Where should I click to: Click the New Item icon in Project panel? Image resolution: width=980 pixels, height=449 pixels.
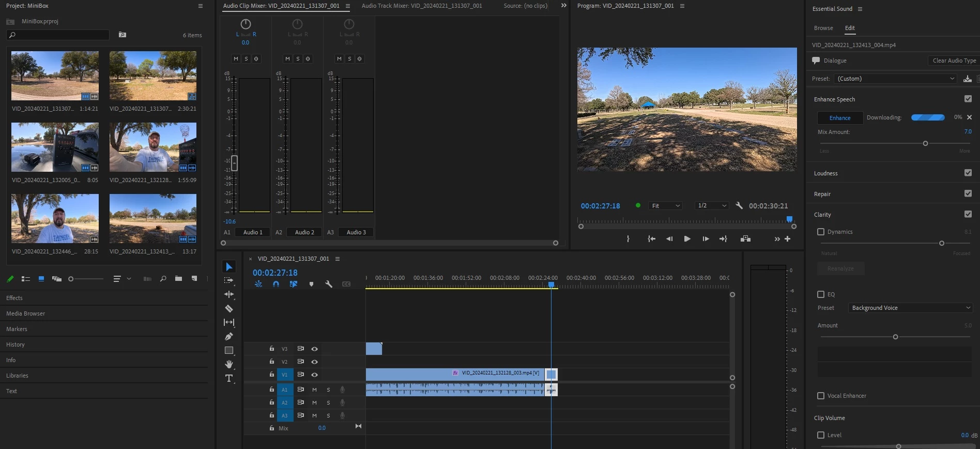[194, 279]
